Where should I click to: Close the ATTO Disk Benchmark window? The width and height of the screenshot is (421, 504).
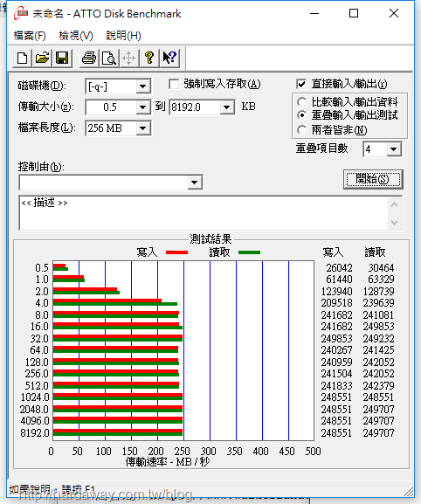[x=394, y=13]
